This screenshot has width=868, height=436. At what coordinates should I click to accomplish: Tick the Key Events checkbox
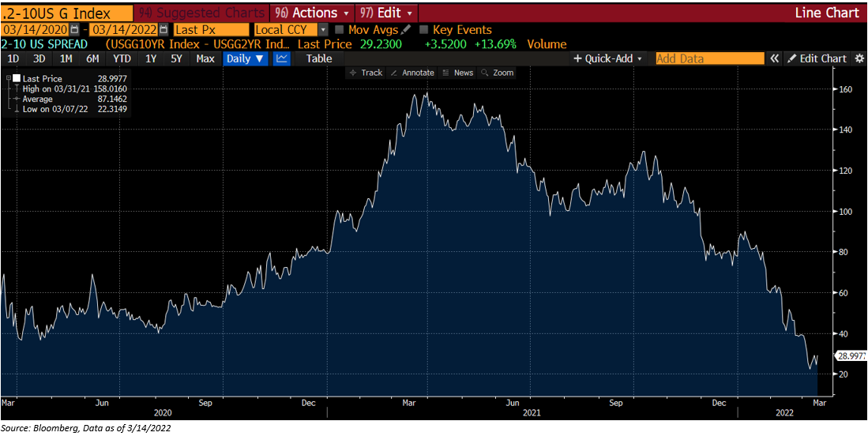click(x=424, y=30)
